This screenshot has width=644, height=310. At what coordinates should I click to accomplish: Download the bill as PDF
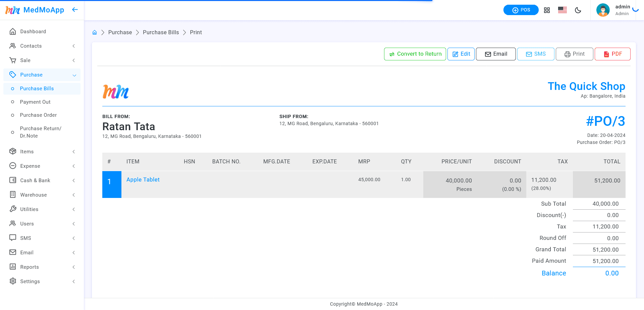[612, 54]
